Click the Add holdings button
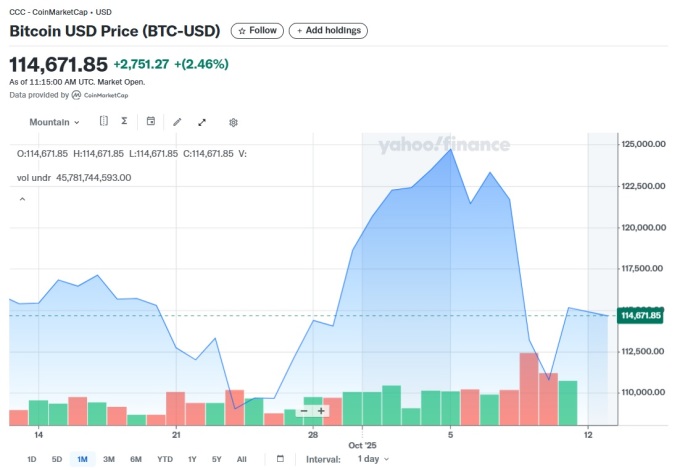680x470 pixels. coord(328,31)
